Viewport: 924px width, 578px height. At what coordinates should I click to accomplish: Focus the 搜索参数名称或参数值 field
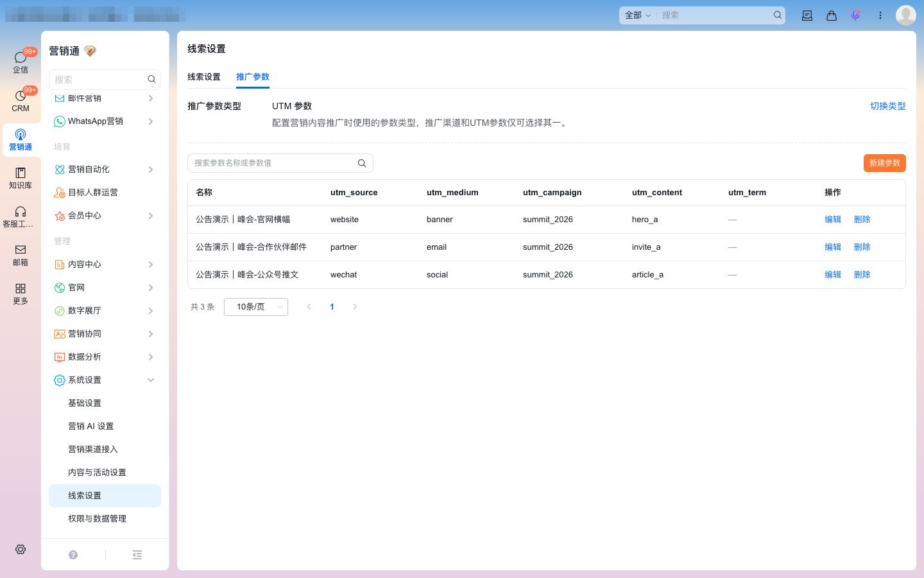280,163
